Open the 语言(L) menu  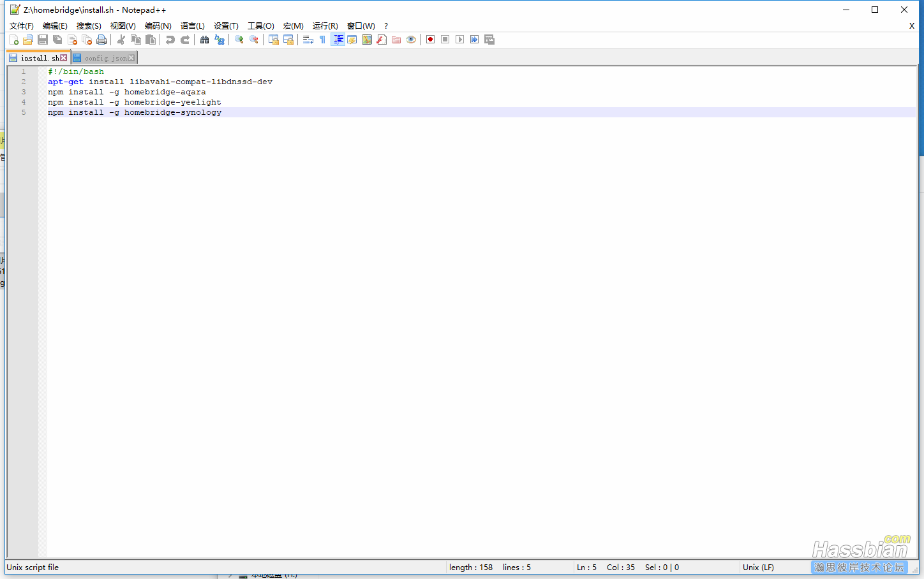(x=193, y=26)
